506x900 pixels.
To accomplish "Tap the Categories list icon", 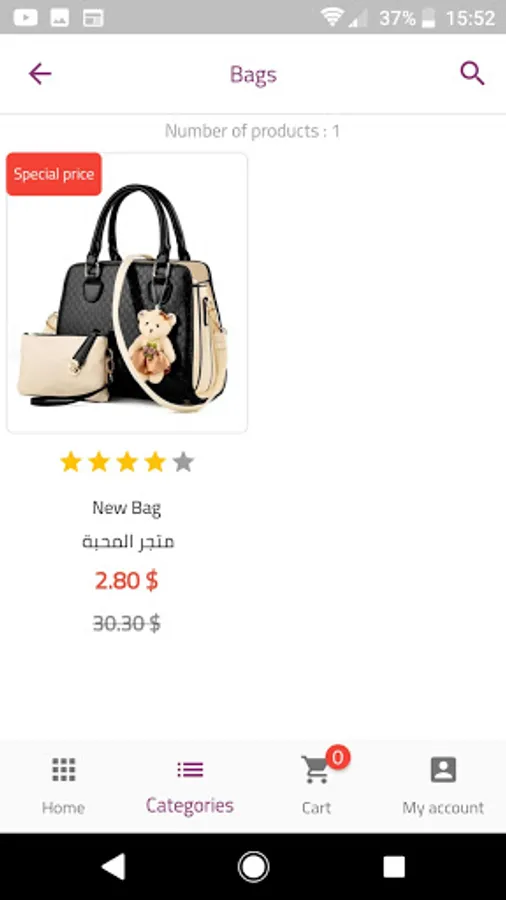I will click(x=190, y=769).
